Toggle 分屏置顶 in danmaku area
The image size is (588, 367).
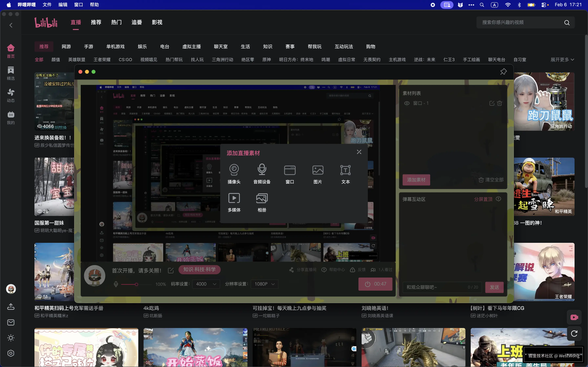pyautogui.click(x=483, y=199)
